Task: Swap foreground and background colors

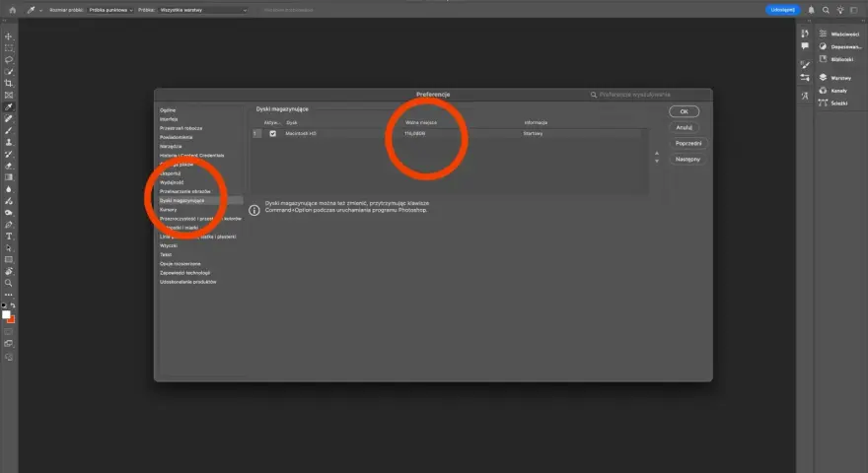Action: point(13,305)
